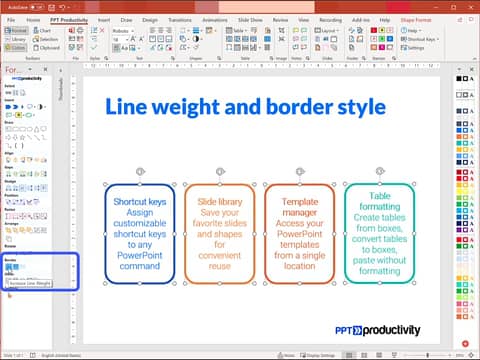Click the Undo icon in title bar

tap(62, 7)
